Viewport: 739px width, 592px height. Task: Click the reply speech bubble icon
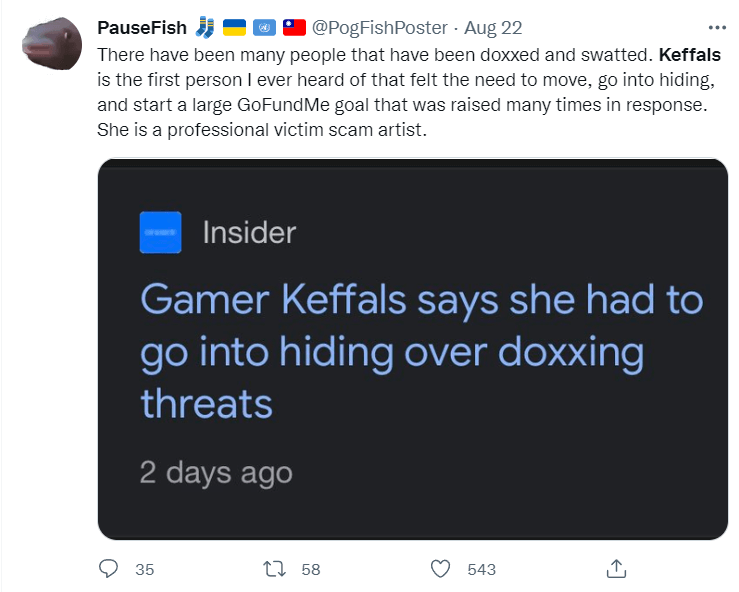click(108, 568)
